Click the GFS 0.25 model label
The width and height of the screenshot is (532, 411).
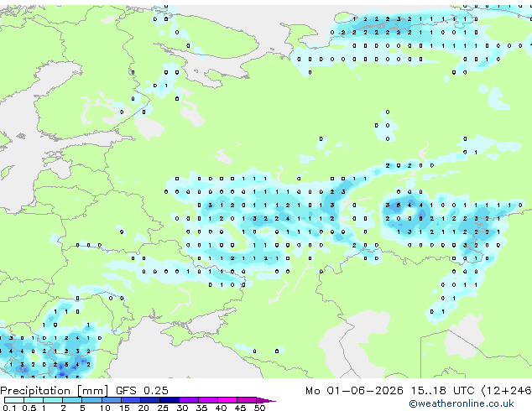tap(142, 391)
